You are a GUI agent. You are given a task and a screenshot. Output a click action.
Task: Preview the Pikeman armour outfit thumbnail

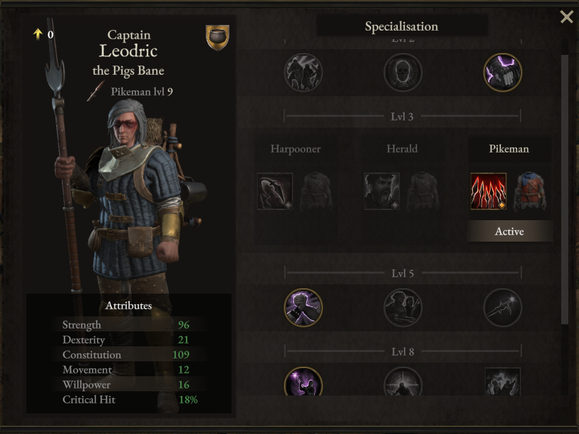point(530,191)
